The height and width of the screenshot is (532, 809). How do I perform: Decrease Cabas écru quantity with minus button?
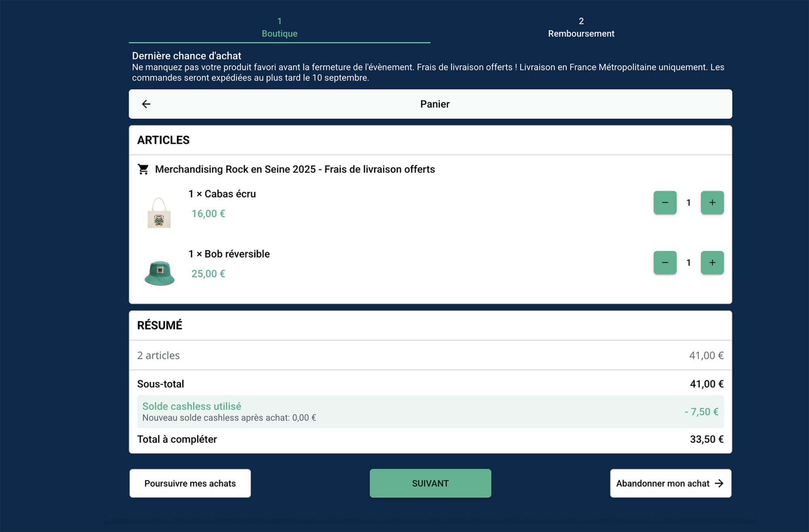665,203
